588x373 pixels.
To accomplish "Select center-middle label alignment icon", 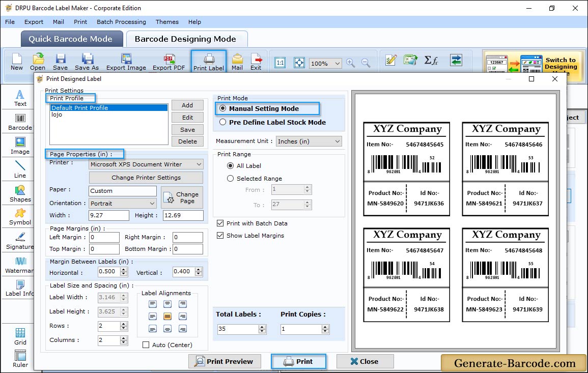I will [x=167, y=317].
